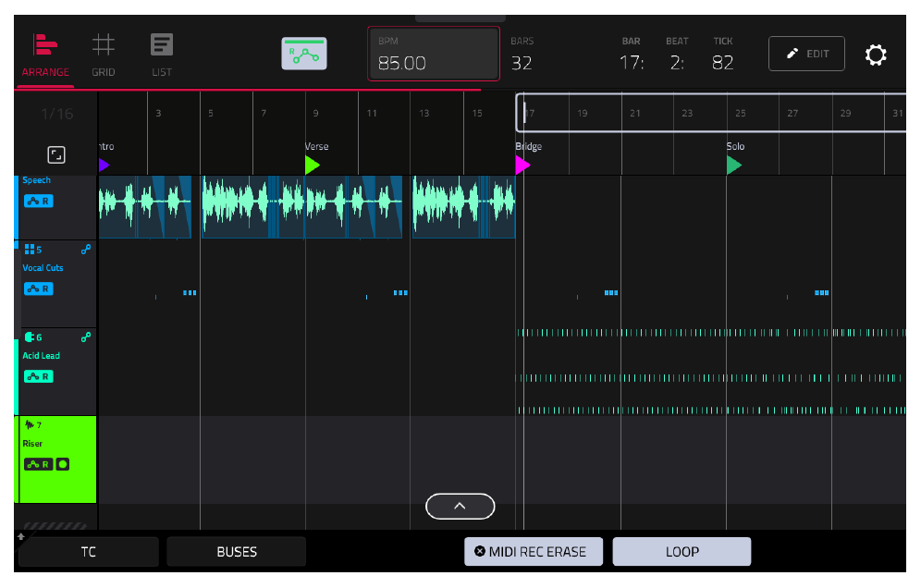Image resolution: width=921 pixels, height=588 pixels.
Task: Click the zoom-to-fit square icon
Action: pyautogui.click(x=56, y=155)
